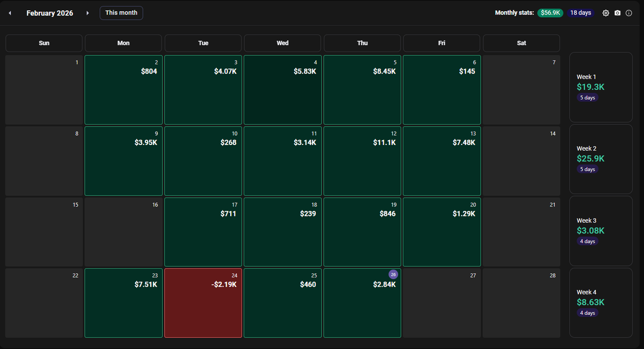Select the Sat column header
The width and height of the screenshot is (644, 349).
(522, 43)
